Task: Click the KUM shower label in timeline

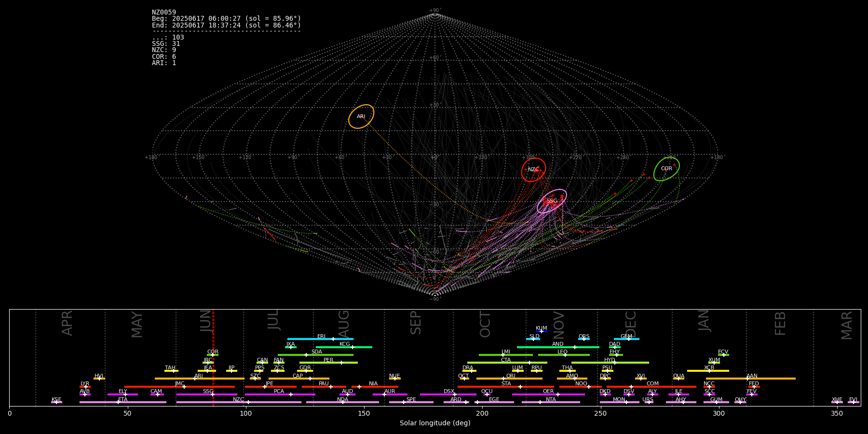Action: click(542, 328)
